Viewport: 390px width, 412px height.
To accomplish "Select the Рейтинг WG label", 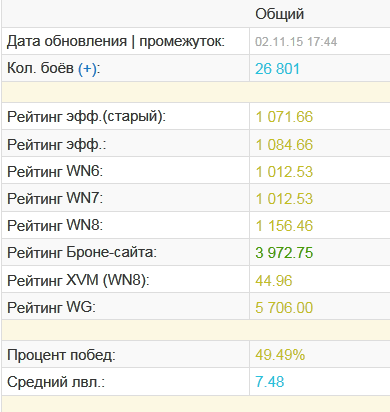I will tap(51, 307).
